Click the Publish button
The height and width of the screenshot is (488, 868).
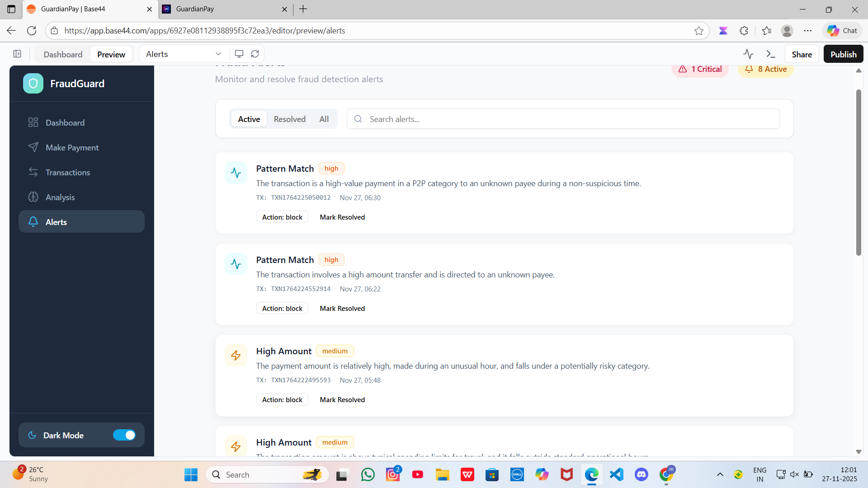843,54
